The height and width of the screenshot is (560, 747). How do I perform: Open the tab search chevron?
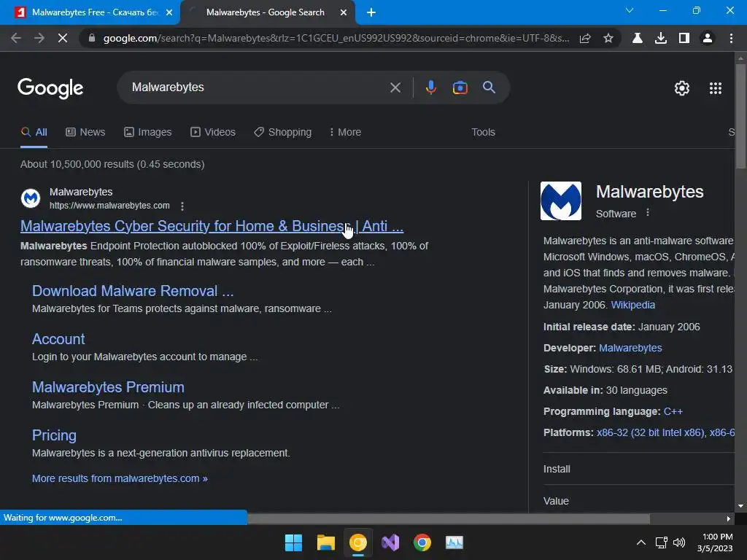pos(630,10)
